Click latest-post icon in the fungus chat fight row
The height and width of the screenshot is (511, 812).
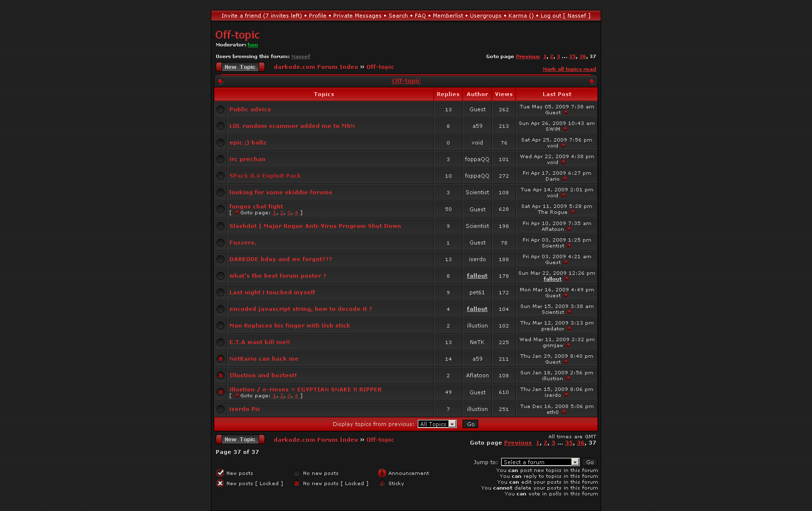tap(572, 212)
